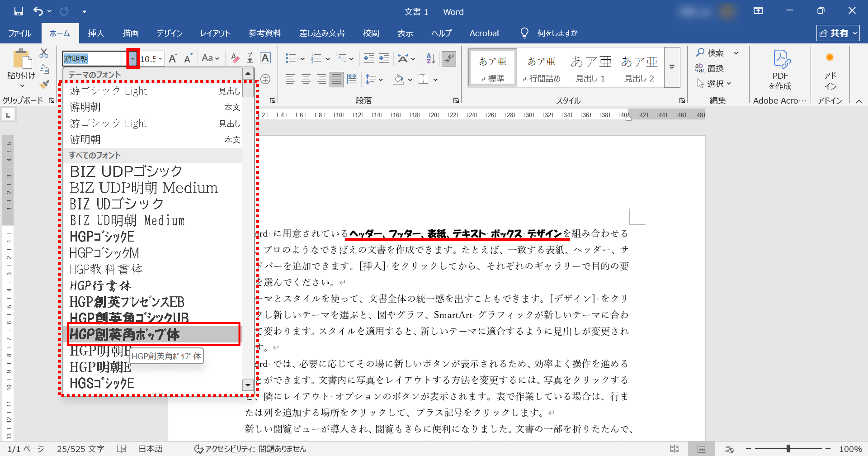Viewport: 868px width, 456px height.
Task: Switch to the 挿入 tab
Action: pyautogui.click(x=96, y=33)
